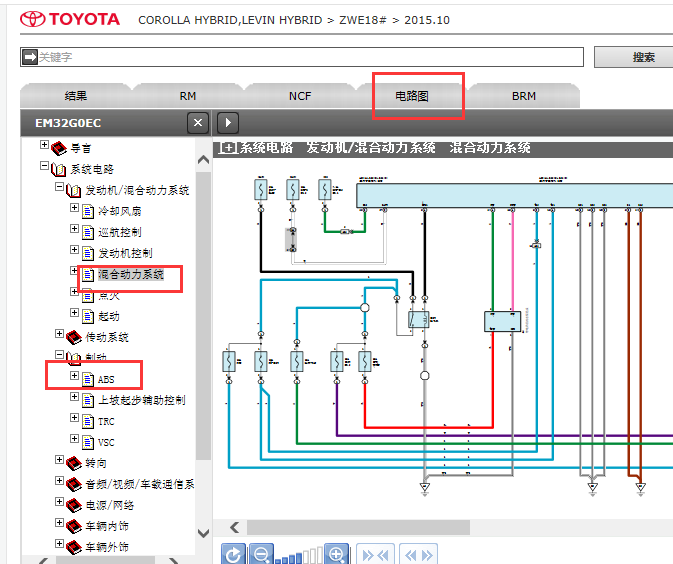This screenshot has width=673, height=564.
Task: Click the second double-arrow navigation button
Action: coord(418,555)
